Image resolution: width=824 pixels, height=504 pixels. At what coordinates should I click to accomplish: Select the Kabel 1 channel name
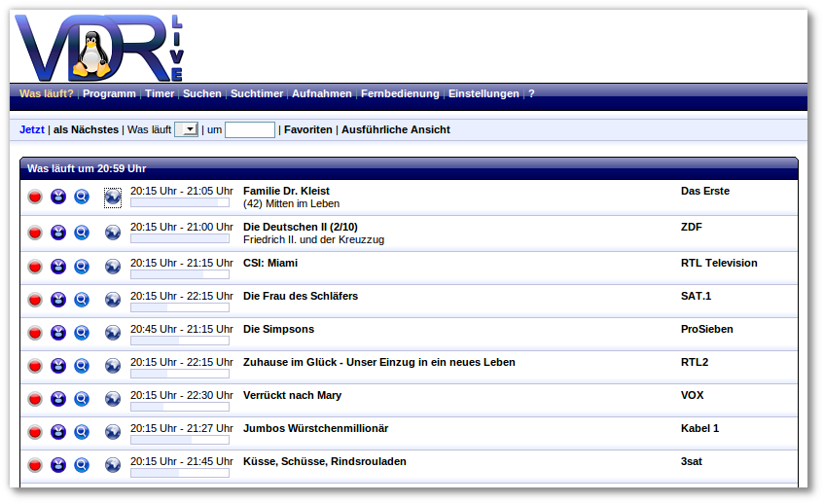(699, 429)
